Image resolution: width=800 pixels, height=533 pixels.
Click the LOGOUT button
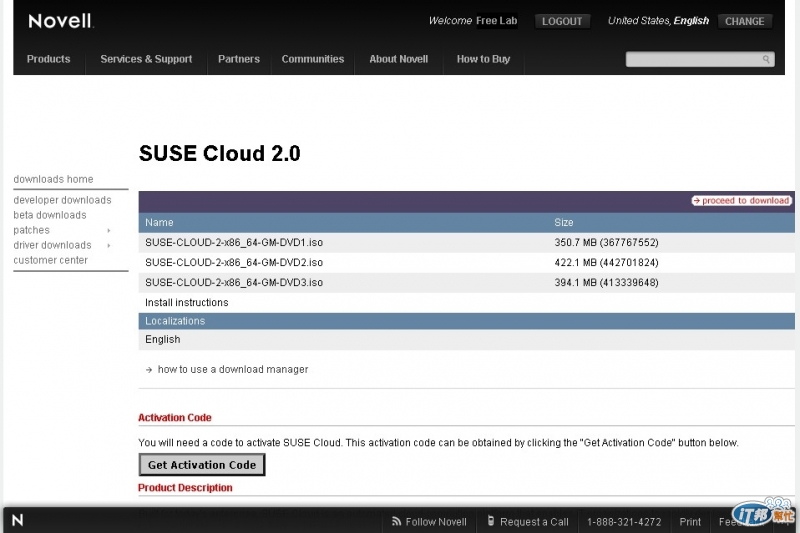562,21
